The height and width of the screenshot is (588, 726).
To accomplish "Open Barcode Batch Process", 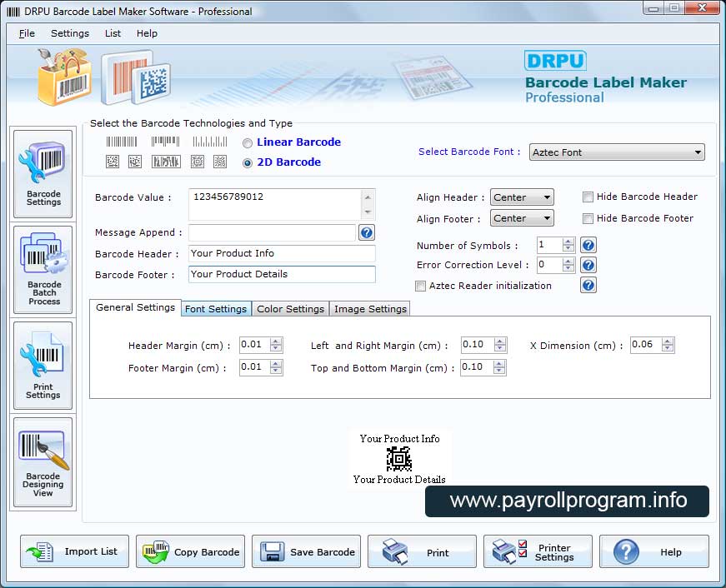I will pos(43,270).
